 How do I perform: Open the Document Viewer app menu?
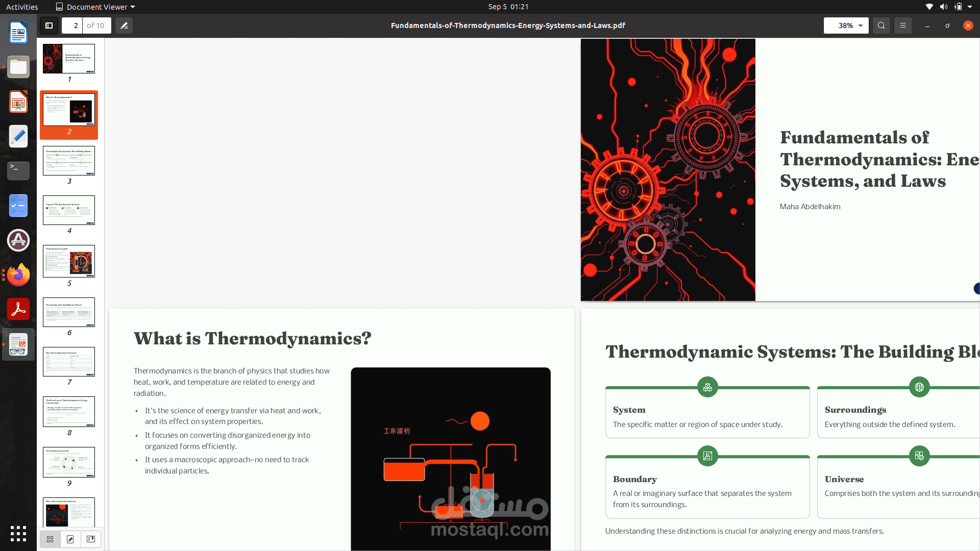pos(95,7)
